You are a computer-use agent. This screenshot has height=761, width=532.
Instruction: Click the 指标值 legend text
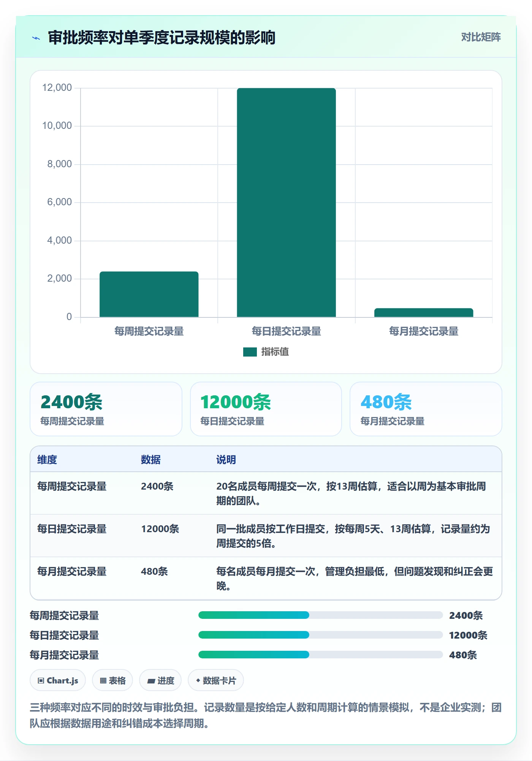[275, 352]
